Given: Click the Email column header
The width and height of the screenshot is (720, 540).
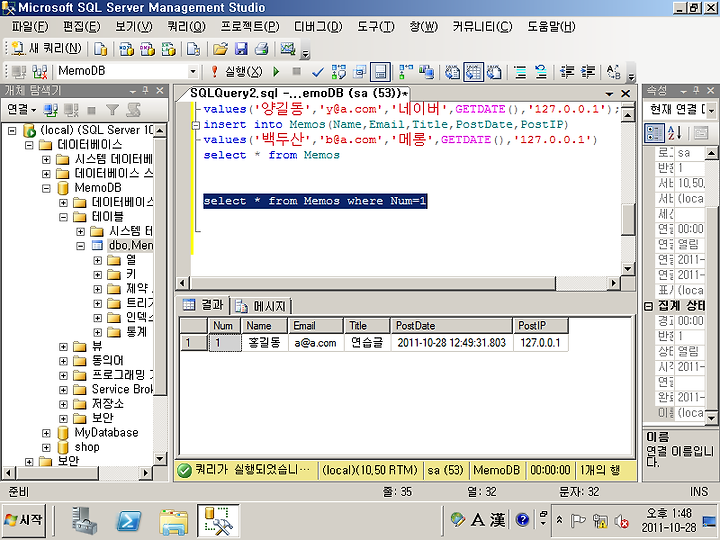Looking at the screenshot, I should coord(316,326).
